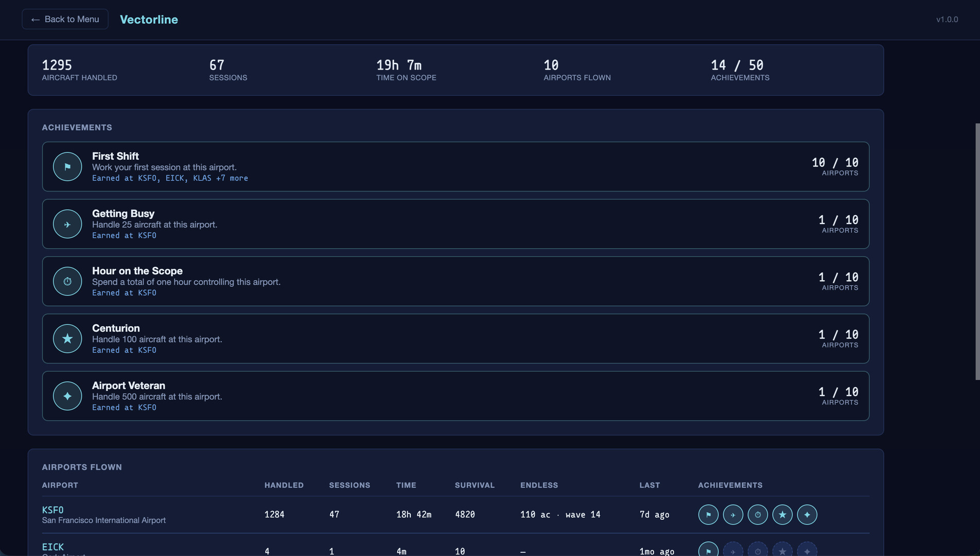The width and height of the screenshot is (980, 556).
Task: Click the First Shift flag icon
Action: [x=67, y=166]
